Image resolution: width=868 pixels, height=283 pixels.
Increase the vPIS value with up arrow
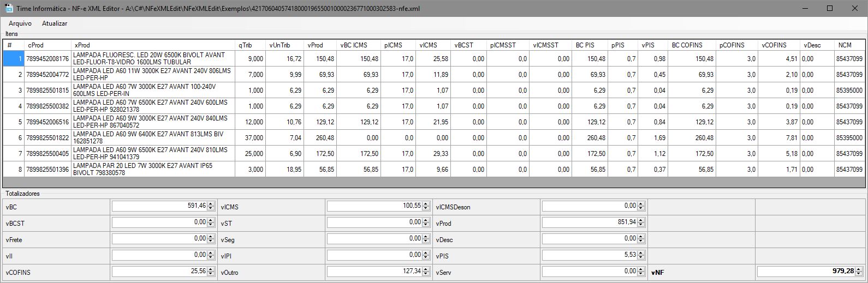pyautogui.click(x=641, y=253)
